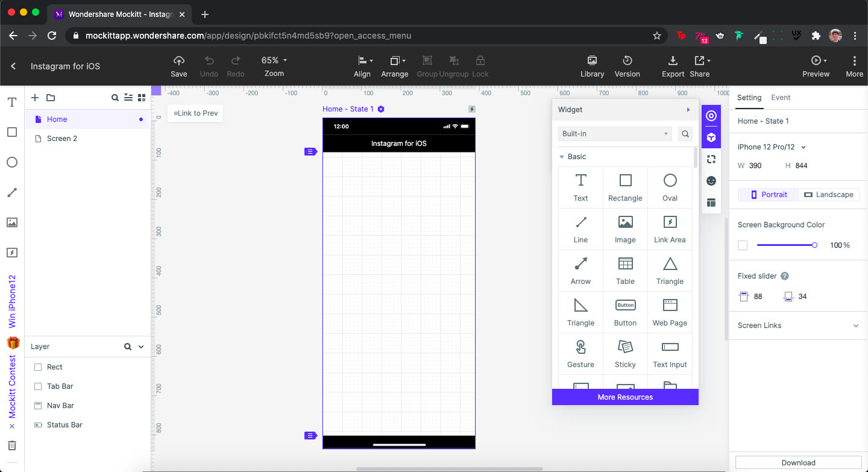Click Save in the top toolbar

pyautogui.click(x=179, y=66)
